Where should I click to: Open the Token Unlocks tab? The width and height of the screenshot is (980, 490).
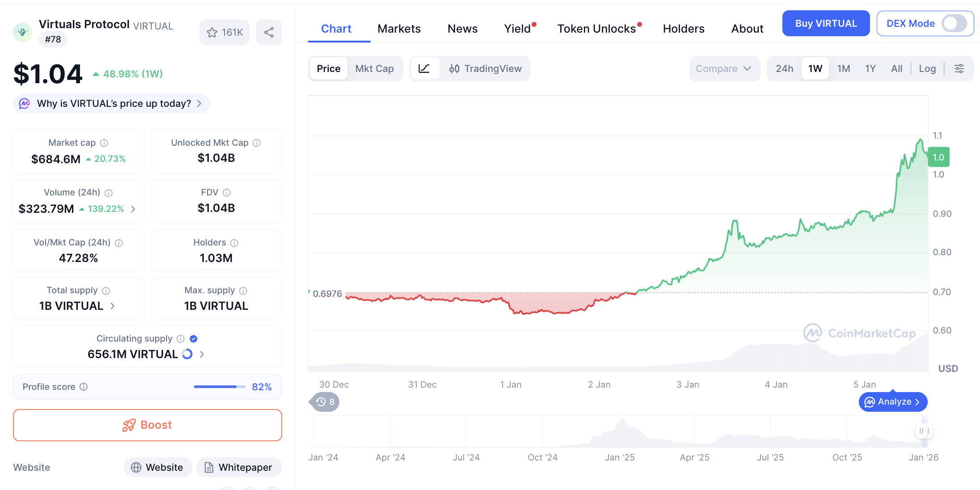coord(596,29)
